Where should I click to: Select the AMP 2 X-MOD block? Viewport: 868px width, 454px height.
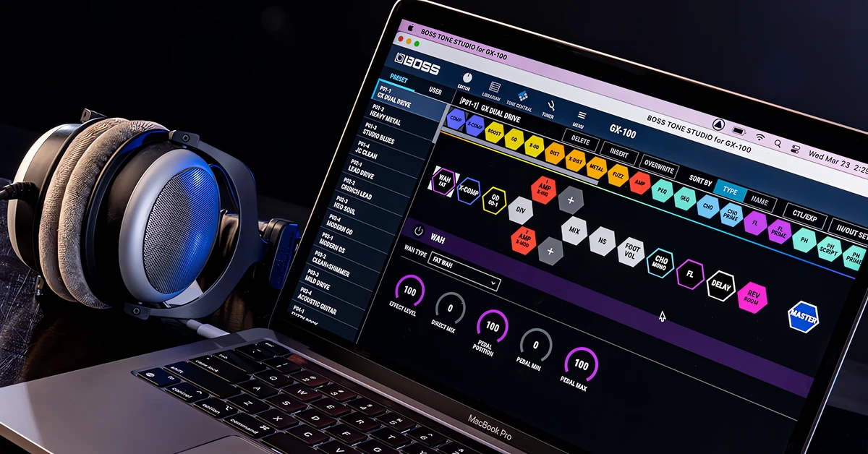(x=525, y=239)
